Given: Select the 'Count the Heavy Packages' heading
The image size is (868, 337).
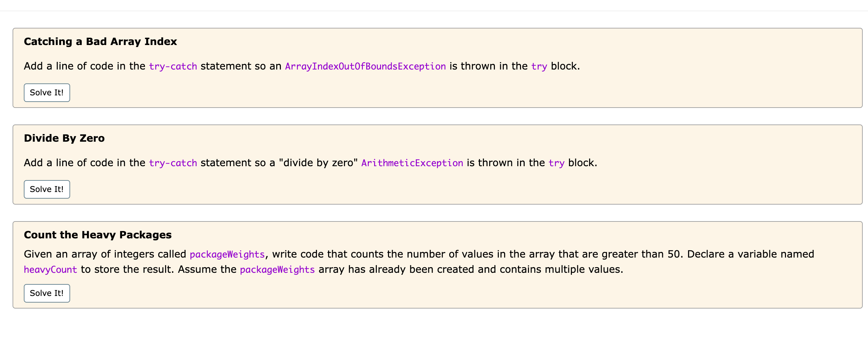Looking at the screenshot, I should click(98, 235).
